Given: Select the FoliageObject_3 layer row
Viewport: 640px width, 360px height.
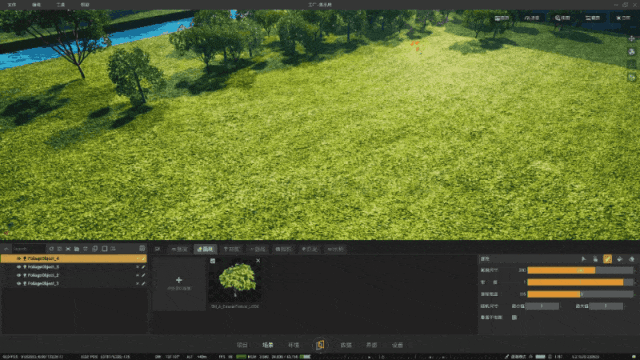Looking at the screenshot, I should click(x=74, y=267).
